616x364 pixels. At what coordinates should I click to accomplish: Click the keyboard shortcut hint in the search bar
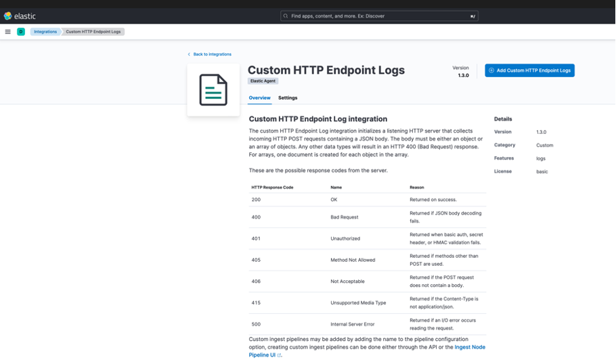pyautogui.click(x=472, y=16)
